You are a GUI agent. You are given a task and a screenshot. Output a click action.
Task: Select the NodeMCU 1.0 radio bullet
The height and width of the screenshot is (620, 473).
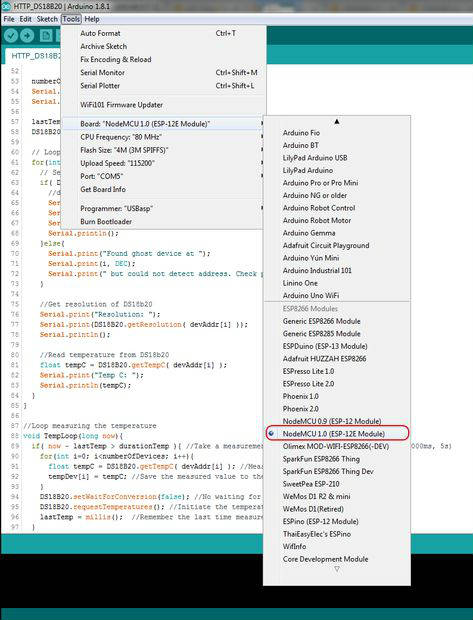click(x=271, y=434)
